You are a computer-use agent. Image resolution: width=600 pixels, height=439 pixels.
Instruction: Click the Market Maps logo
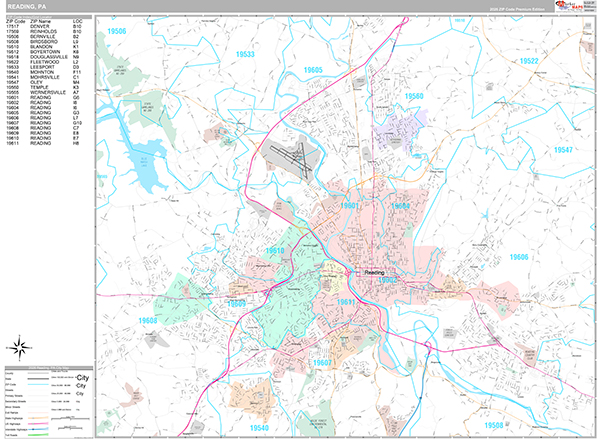tap(577, 7)
